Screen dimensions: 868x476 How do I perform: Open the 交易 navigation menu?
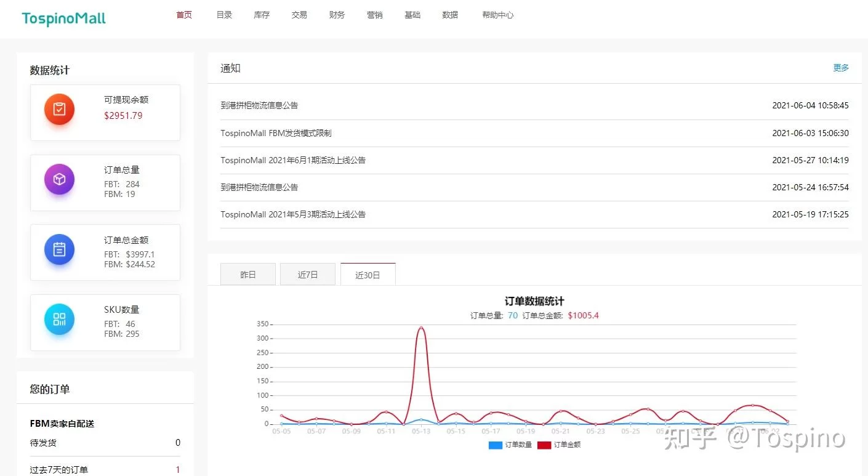[299, 15]
